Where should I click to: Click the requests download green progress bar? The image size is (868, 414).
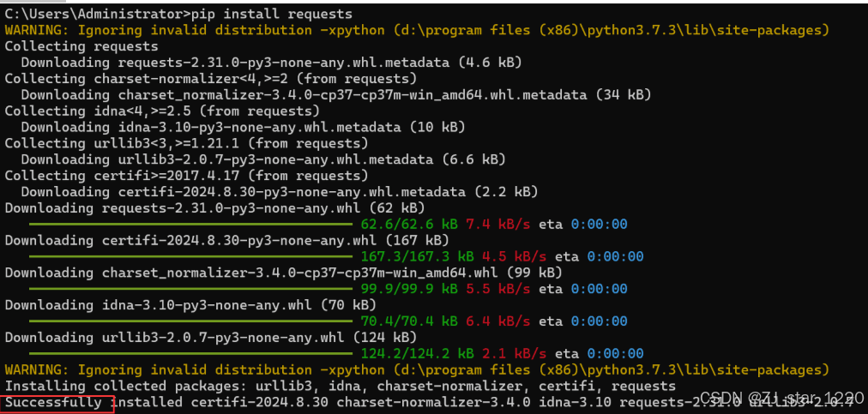(x=190, y=225)
